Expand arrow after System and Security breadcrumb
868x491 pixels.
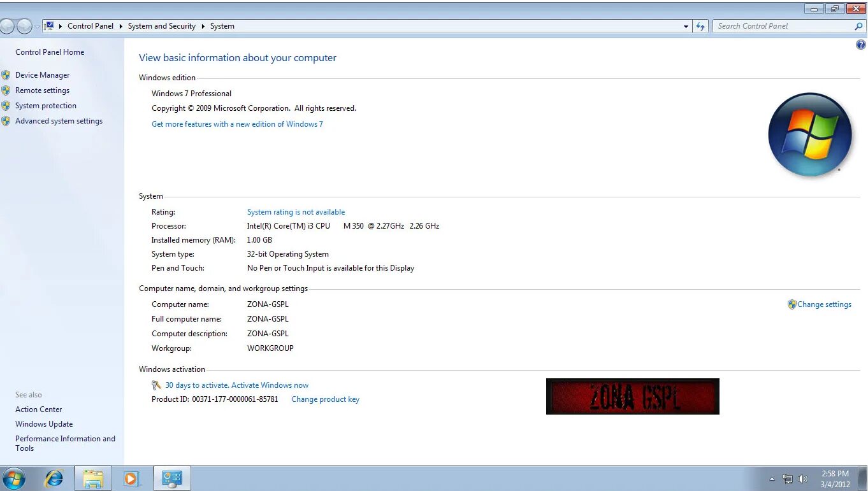pyautogui.click(x=203, y=26)
